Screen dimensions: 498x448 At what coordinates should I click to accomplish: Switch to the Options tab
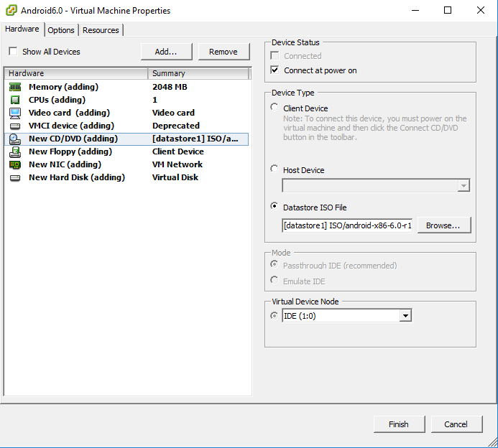[x=61, y=30]
